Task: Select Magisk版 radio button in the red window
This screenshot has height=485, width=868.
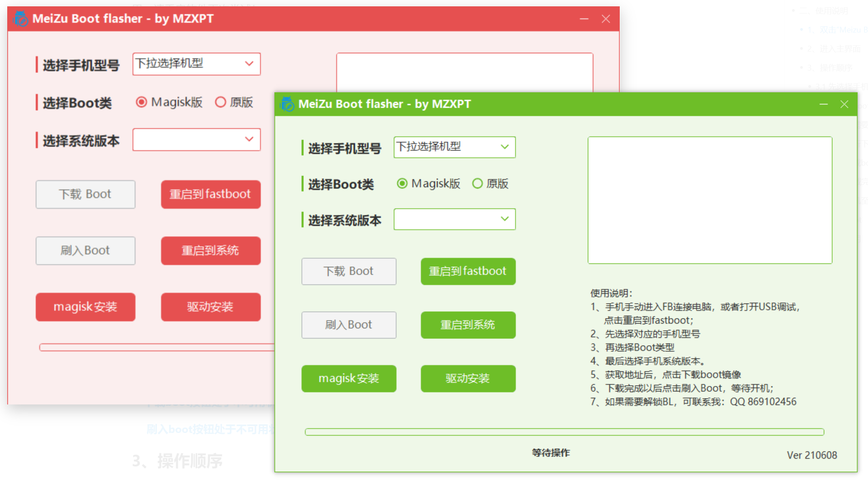Action: pyautogui.click(x=169, y=102)
